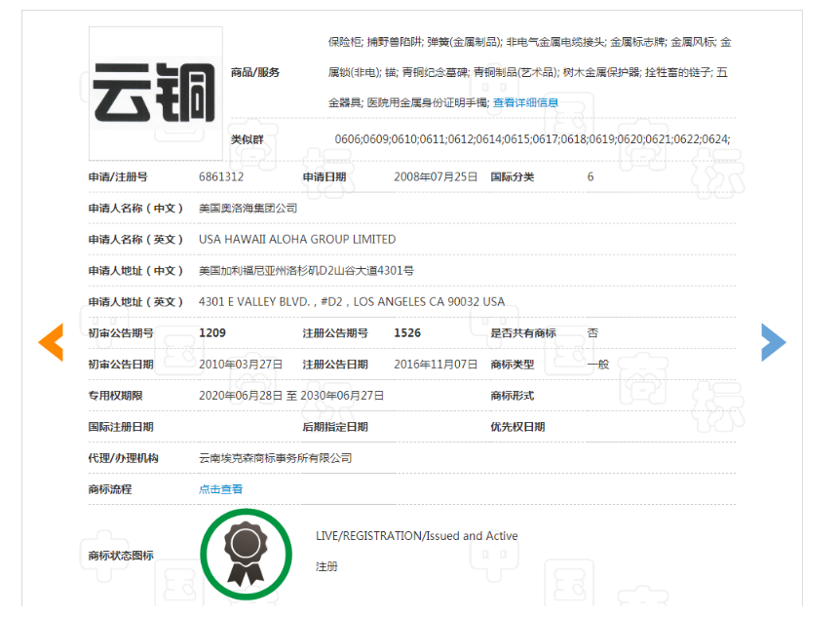Select agency name 云南埃克森商标事务所有限公司
Viewport: 840px width, 617px height.
tap(276, 458)
